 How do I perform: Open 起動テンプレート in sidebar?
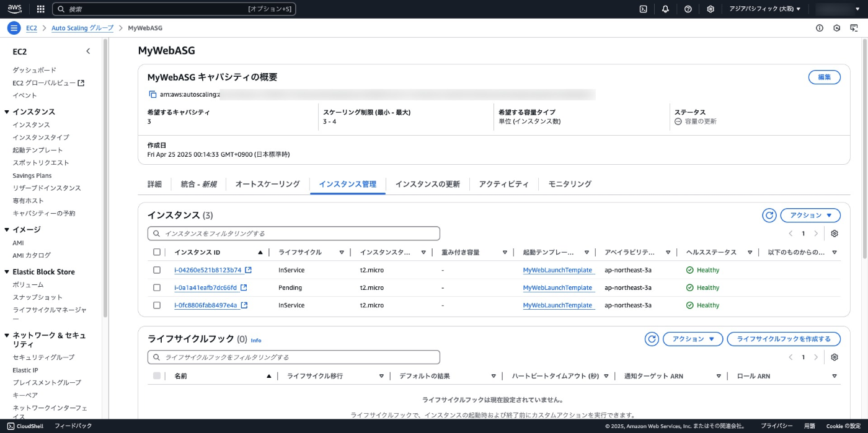[38, 150]
